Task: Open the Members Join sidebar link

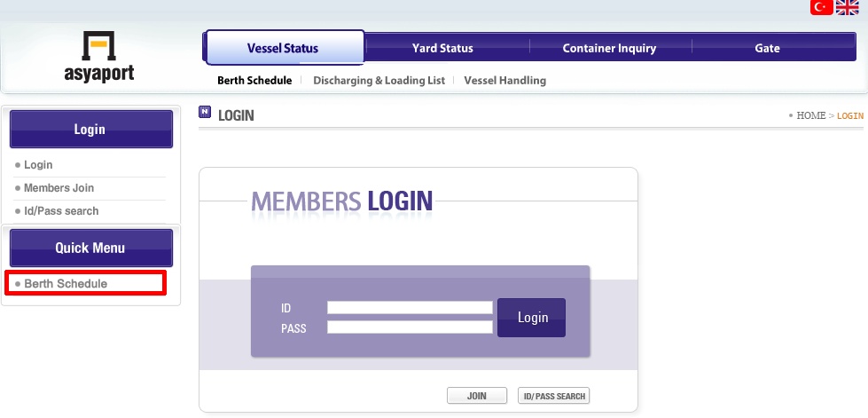Action: 59,188
